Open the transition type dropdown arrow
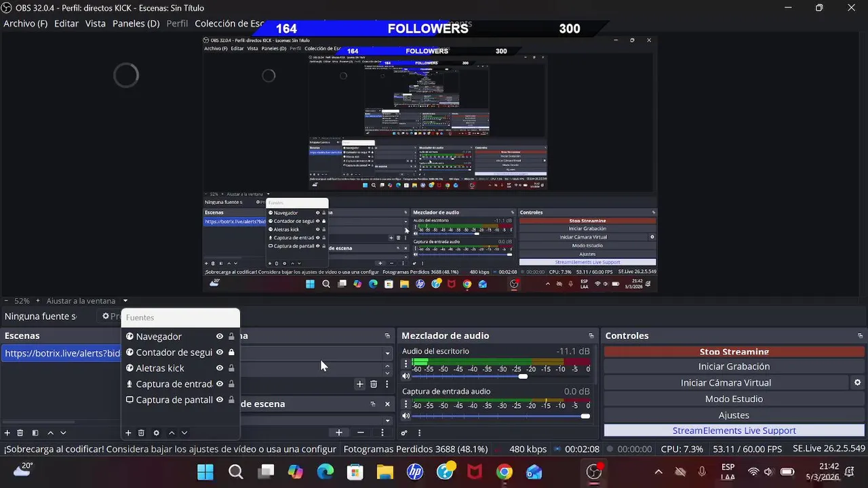This screenshot has height=488, width=868. click(387, 353)
